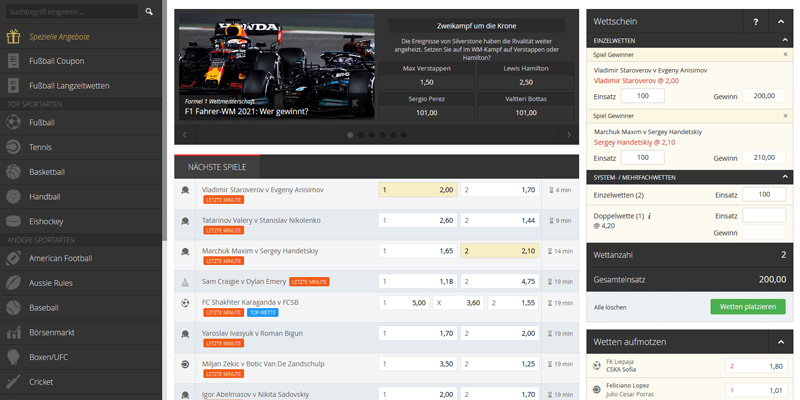Viewport: 800px width, 400px height.
Task: Select the Basketball sport icon
Action: click(x=13, y=172)
